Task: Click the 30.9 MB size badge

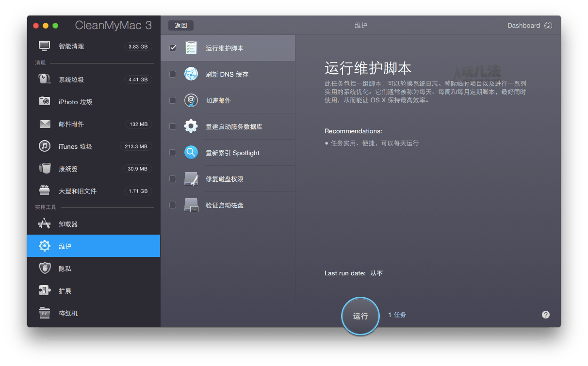Action: tap(138, 169)
